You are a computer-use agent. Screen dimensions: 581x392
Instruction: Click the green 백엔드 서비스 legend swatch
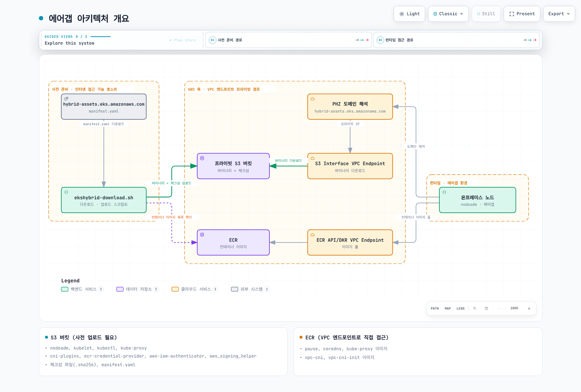pos(65,289)
